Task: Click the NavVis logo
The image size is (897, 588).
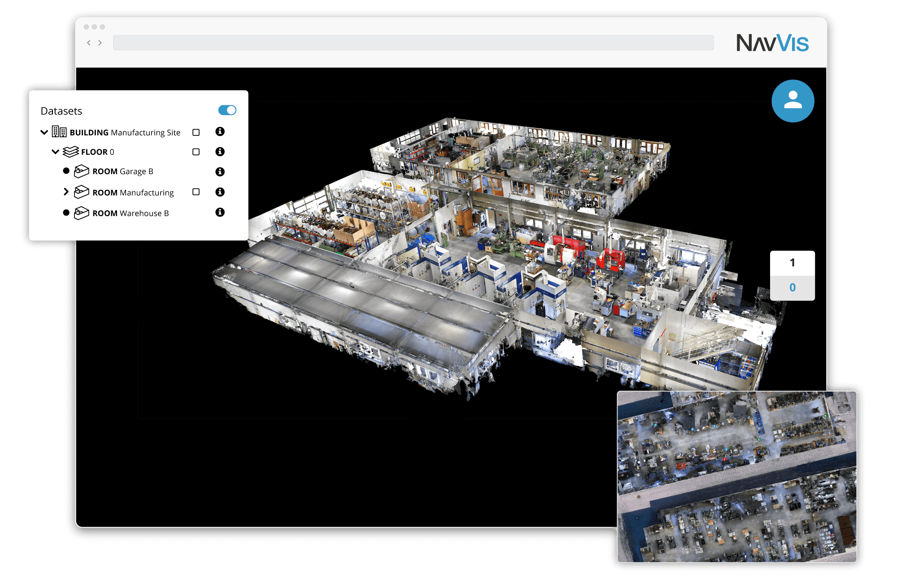Action: coord(772,43)
